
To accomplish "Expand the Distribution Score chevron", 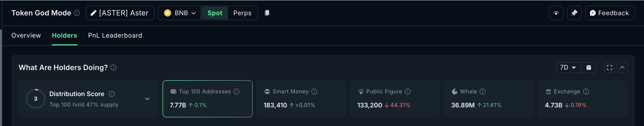I will pyautogui.click(x=147, y=99).
